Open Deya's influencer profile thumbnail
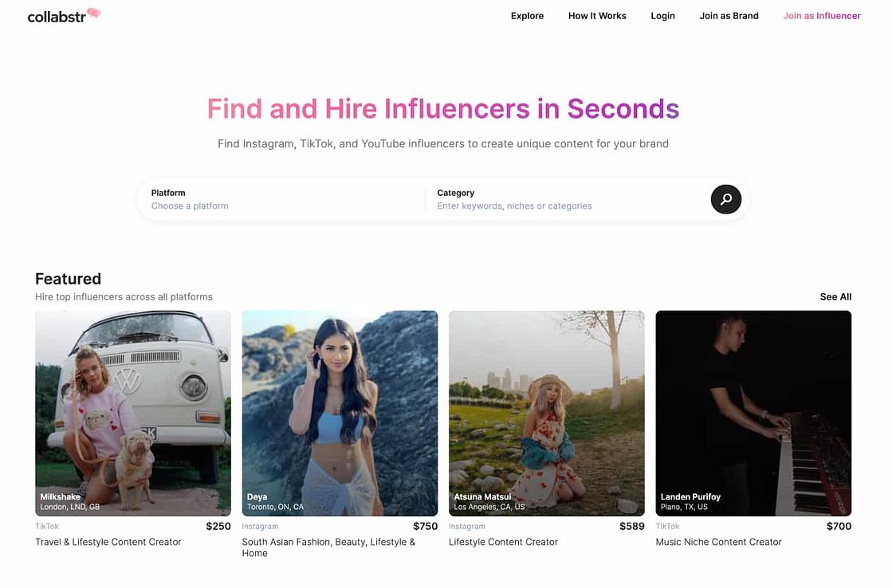892x588 pixels. coord(340,412)
